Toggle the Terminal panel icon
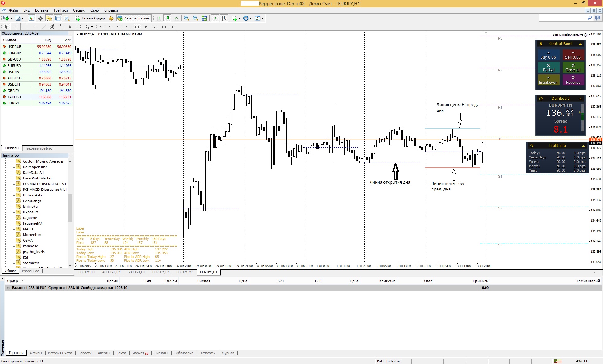This screenshot has width=603, height=364. click(58, 18)
